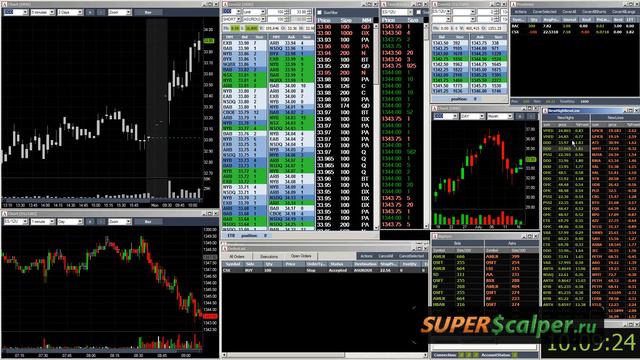Click quantity stepper field in Level2 top row

[x=278, y=12]
